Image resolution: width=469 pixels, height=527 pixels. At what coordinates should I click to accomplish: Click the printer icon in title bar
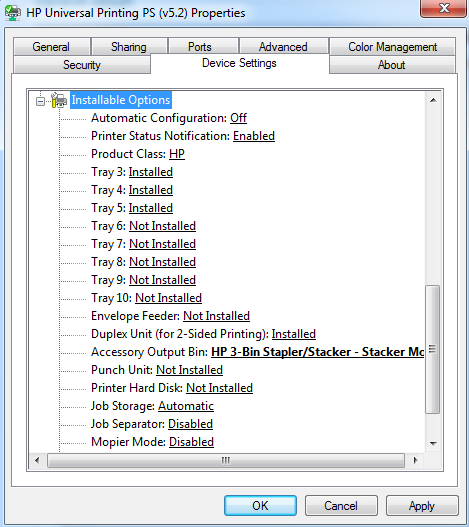click(13, 13)
